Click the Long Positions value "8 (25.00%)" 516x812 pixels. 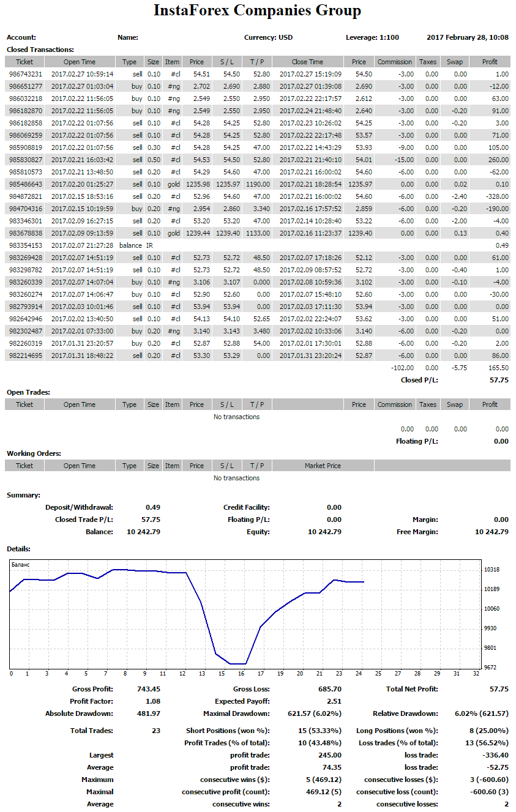[490, 731]
